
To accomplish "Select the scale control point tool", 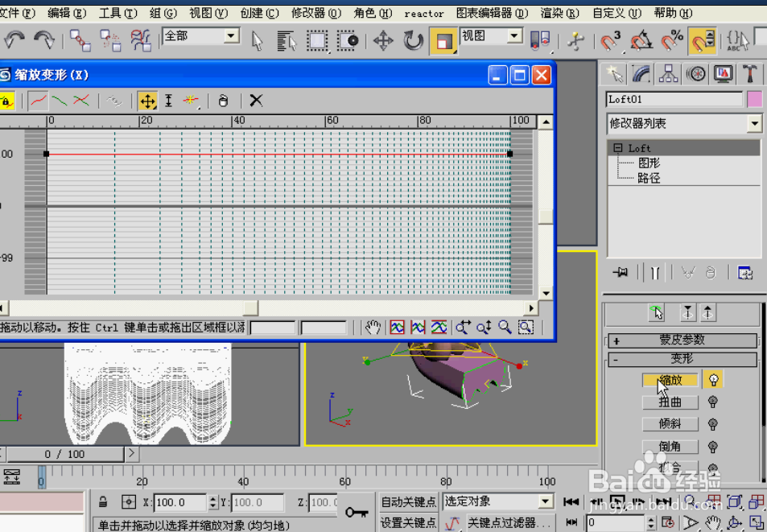I will 167,101.
